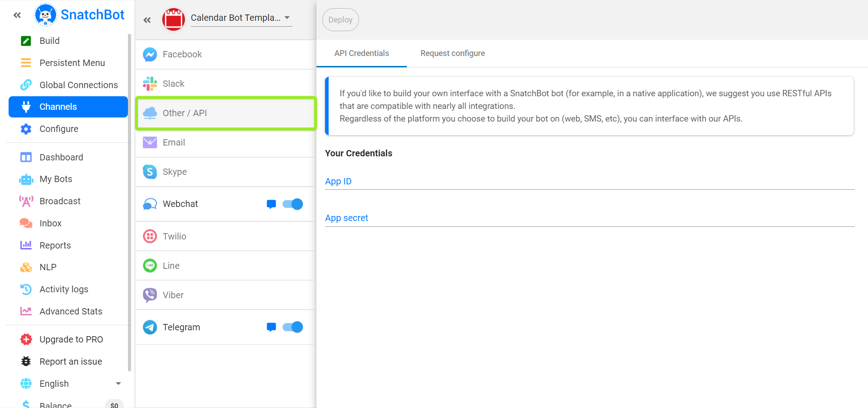Click the Activity logs history icon
The width and height of the screenshot is (868, 408).
tap(26, 289)
